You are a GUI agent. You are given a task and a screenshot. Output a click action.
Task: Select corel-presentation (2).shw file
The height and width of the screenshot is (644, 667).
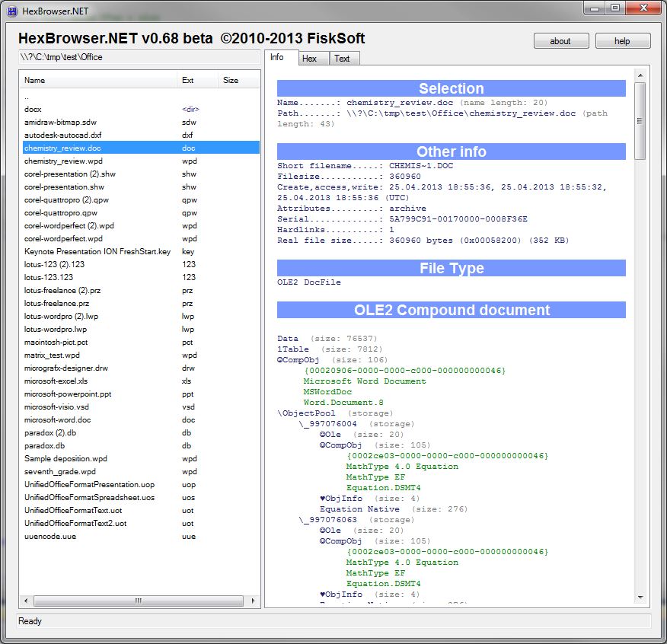click(141, 174)
